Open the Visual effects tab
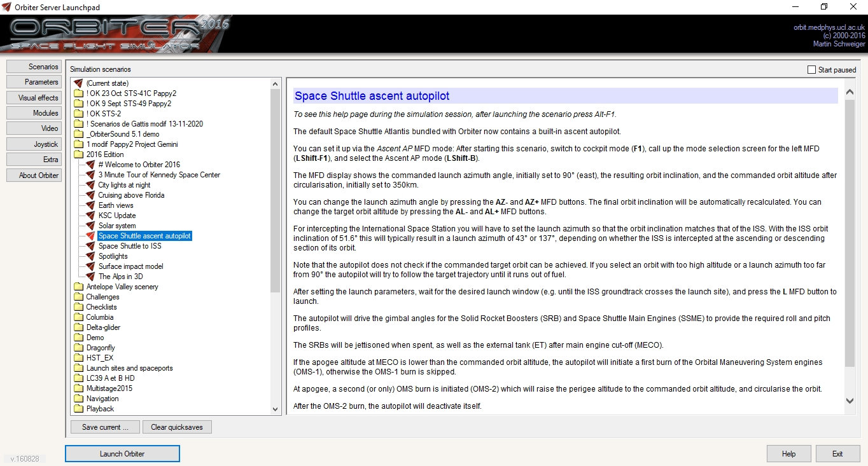Viewport: 868px width, 466px height. click(34, 98)
